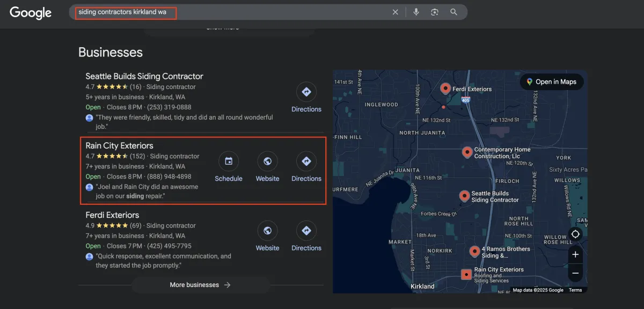Viewport: 644px width, 309px height.
Task: Open the map Terms link
Action: tap(575, 290)
